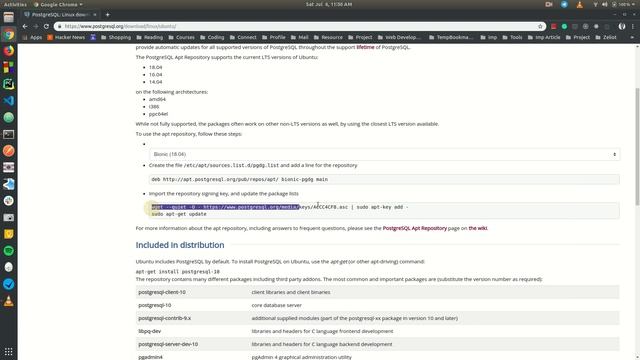Open the Tools bookmarks folder

513,37
